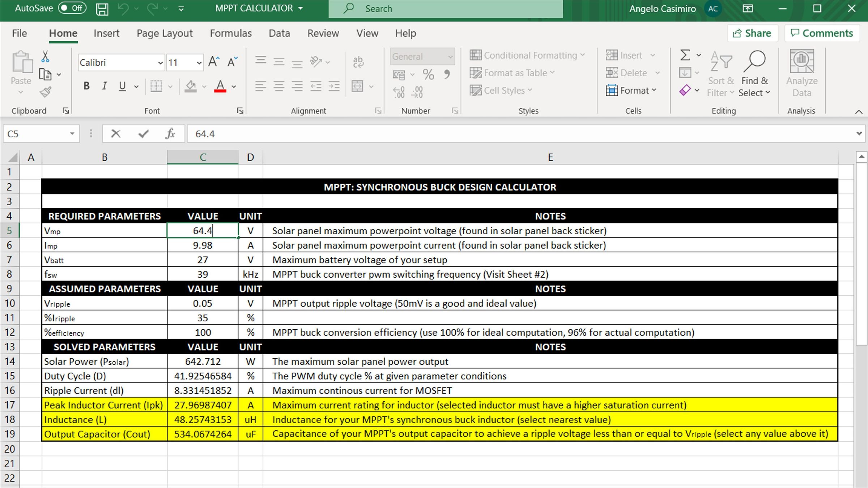The image size is (868, 488).
Task: Open the Formulas ribbon tab
Action: pos(230,33)
